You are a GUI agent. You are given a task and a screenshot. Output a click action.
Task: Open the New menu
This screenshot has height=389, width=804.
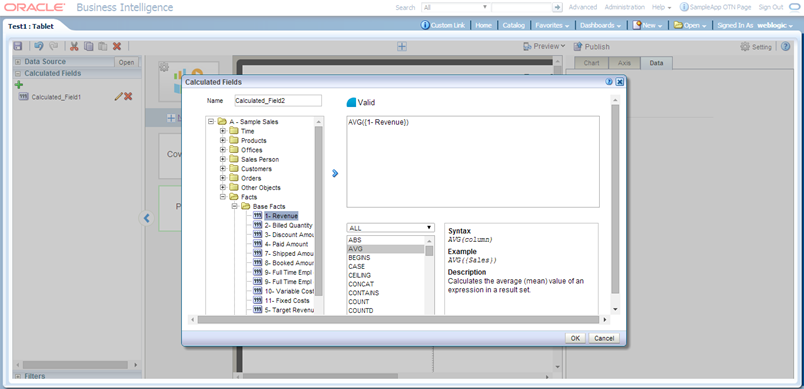[648, 25]
